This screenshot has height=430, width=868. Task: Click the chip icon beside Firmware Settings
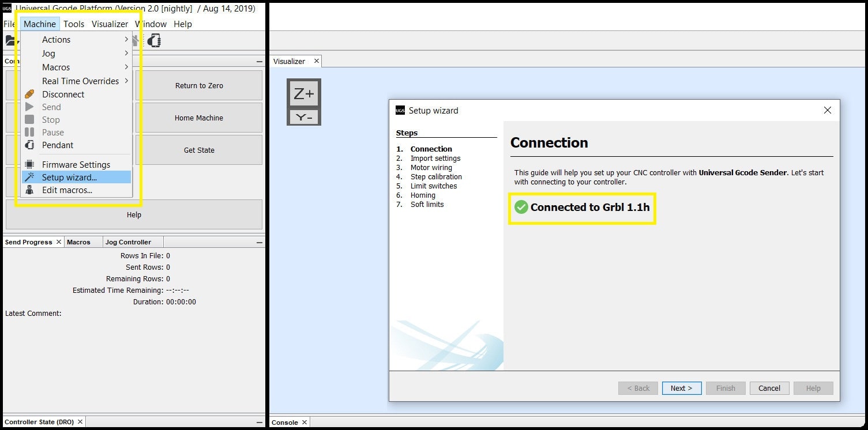tap(29, 165)
